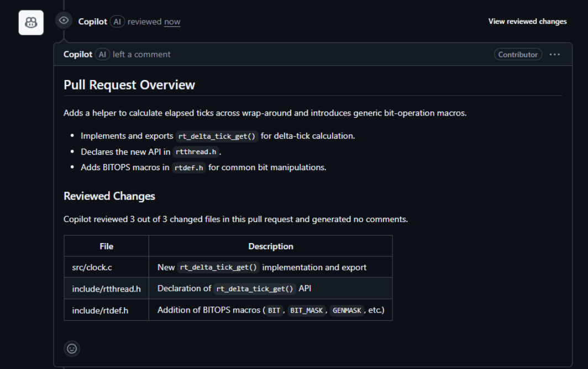
Task: Click BIT_MASK code token in table
Action: [306, 310]
